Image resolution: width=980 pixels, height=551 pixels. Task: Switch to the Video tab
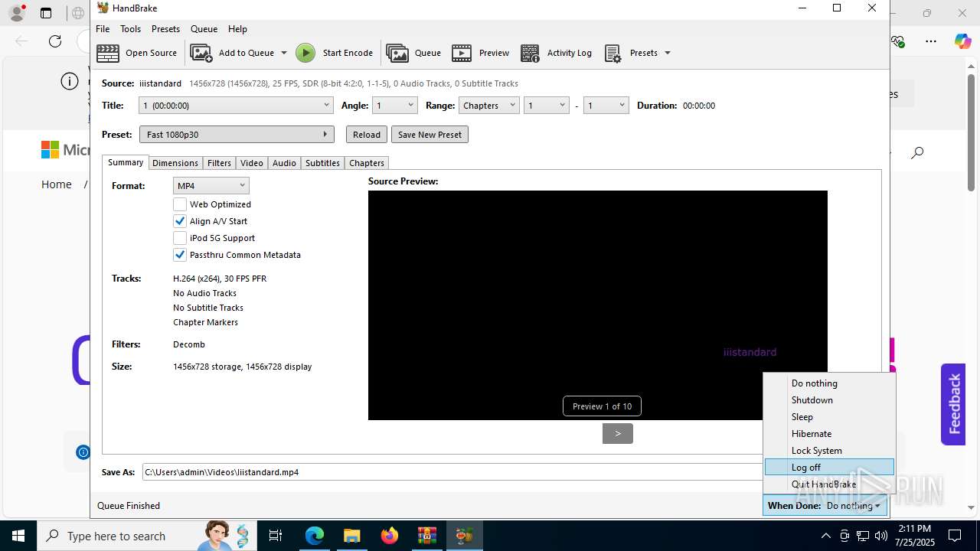[x=252, y=163]
